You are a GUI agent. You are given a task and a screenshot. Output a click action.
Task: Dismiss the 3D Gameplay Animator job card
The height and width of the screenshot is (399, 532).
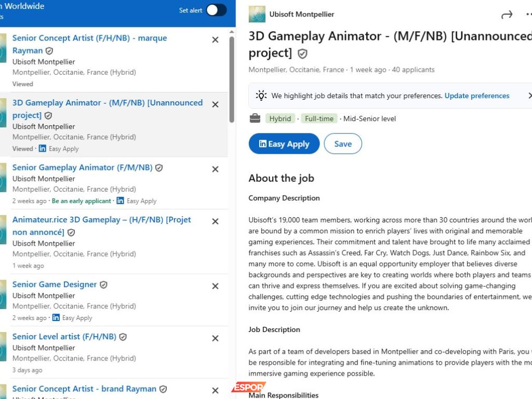[x=215, y=104]
